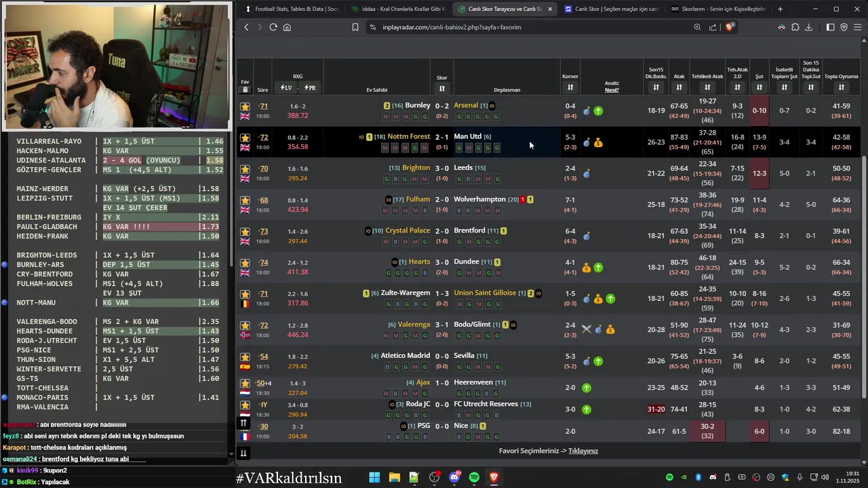Image resolution: width=868 pixels, height=488 pixels.
Task: Sort by Son15 Dk.Baskı column
Action: coord(656,87)
